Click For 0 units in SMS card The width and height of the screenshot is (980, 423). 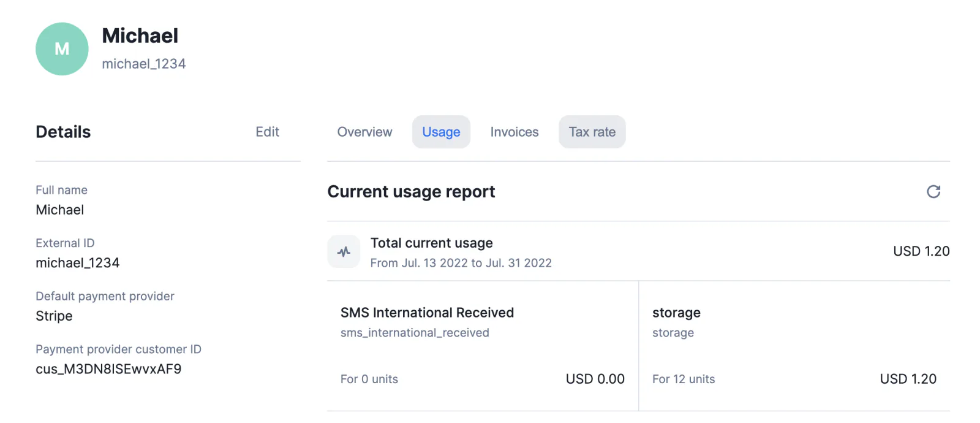pyautogui.click(x=369, y=379)
